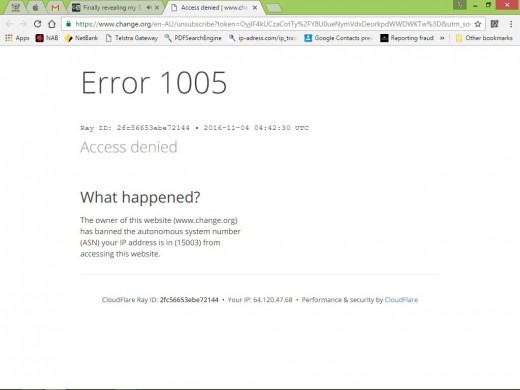Viewport: 520px width, 390px height.
Task: Open the Telstra Gateway bookmark
Action: pos(131,38)
